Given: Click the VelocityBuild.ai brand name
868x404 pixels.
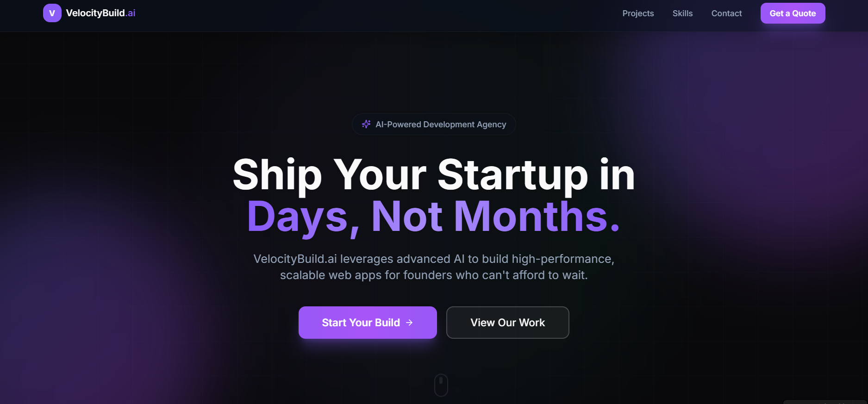Looking at the screenshot, I should coord(101,13).
